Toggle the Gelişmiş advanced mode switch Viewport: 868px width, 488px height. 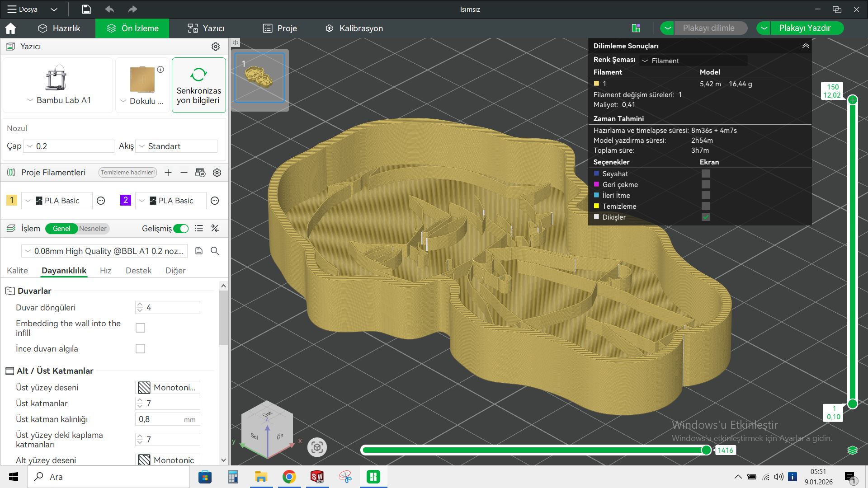(181, 229)
